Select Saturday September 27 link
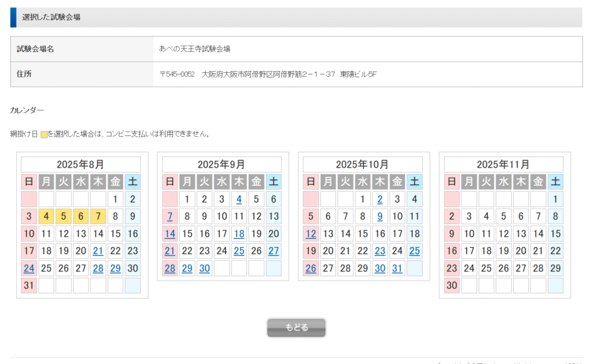592x364 pixels. click(273, 251)
